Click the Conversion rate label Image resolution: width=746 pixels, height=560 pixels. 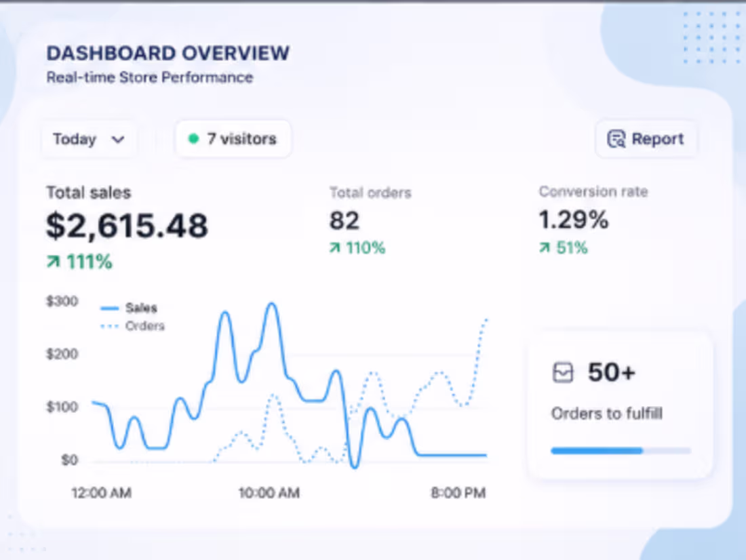593,192
